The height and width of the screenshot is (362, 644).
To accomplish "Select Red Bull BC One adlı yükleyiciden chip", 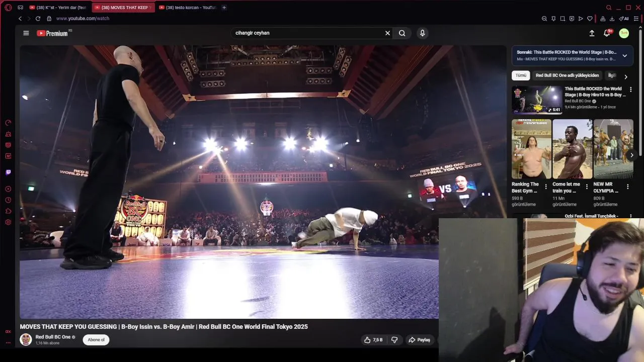I will pyautogui.click(x=567, y=75).
